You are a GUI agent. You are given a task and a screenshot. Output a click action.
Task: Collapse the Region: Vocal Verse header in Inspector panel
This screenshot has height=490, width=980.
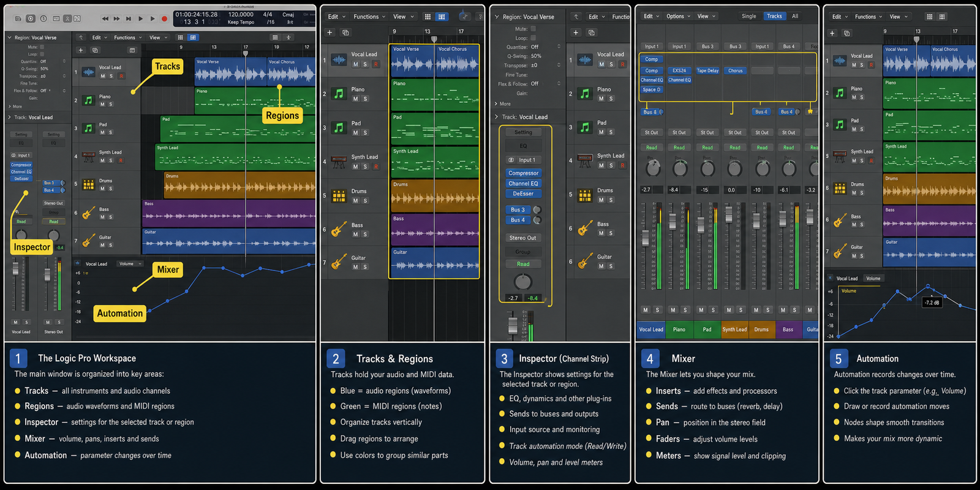coord(497,17)
